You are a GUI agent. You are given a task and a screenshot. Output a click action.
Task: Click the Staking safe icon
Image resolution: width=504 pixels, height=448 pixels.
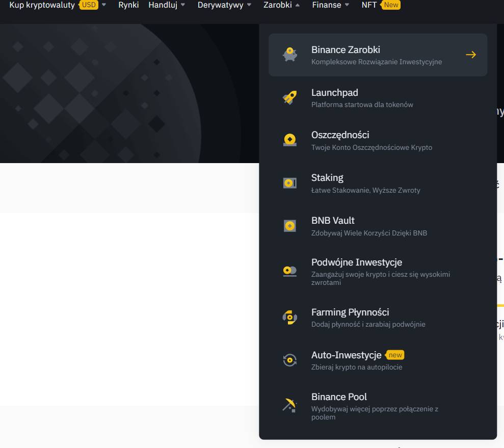click(290, 183)
